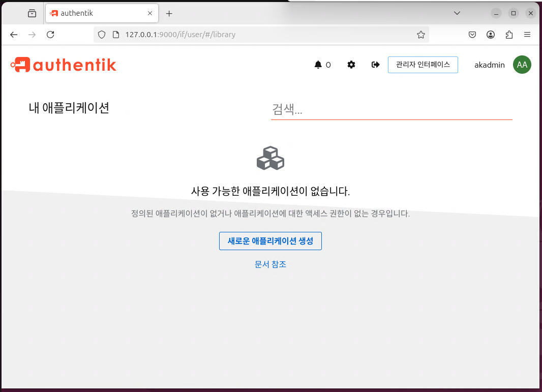Click the sign-out arrow icon

375,65
